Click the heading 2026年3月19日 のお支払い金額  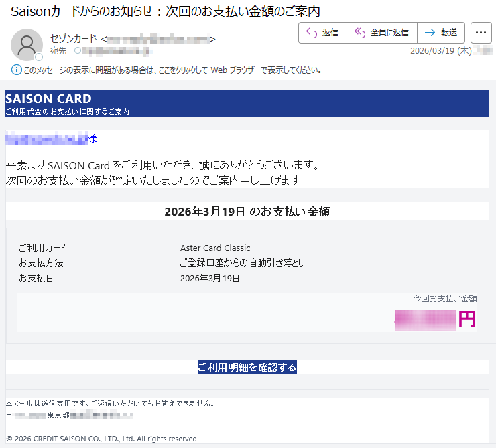247,212
